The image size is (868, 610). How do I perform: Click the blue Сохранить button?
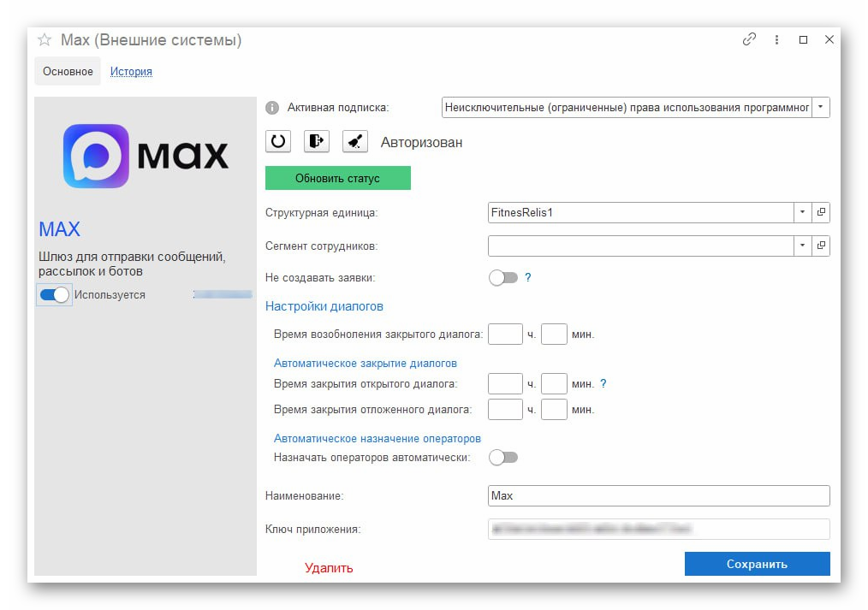pyautogui.click(x=757, y=564)
